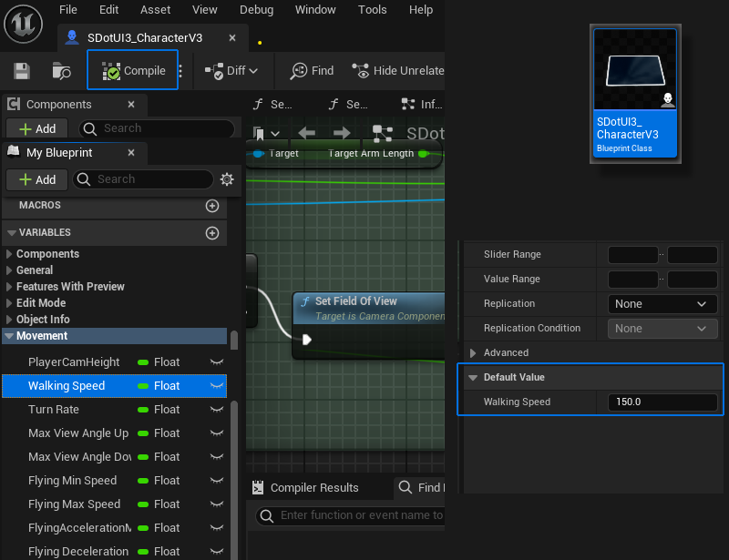Collapse the Movement variable category
The image size is (729, 560).
pos(9,336)
